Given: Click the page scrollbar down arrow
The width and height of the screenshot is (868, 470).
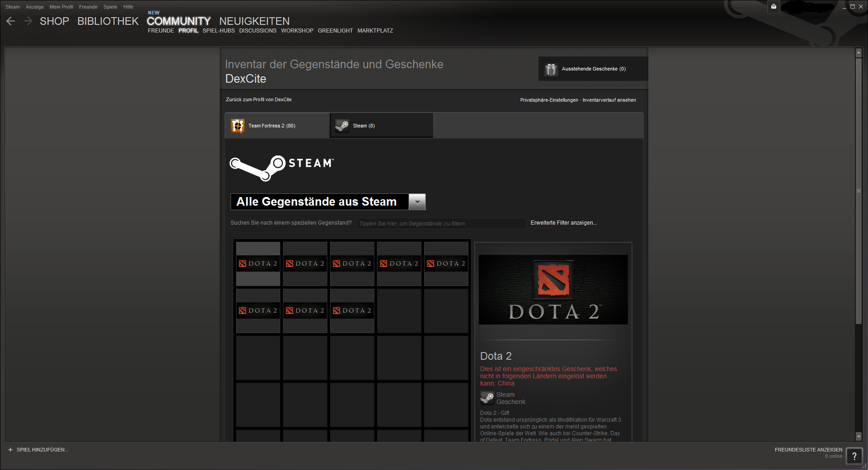Looking at the screenshot, I should tap(859, 436).
